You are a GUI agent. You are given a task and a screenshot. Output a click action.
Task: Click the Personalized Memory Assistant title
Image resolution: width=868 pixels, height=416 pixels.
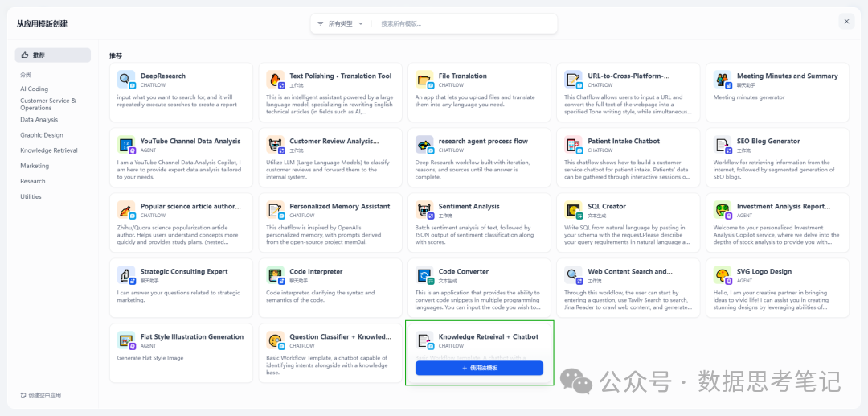(x=340, y=206)
